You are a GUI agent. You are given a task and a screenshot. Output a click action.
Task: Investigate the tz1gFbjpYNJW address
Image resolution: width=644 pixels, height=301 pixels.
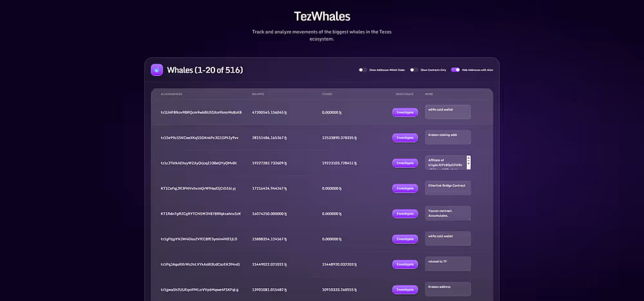click(404, 239)
